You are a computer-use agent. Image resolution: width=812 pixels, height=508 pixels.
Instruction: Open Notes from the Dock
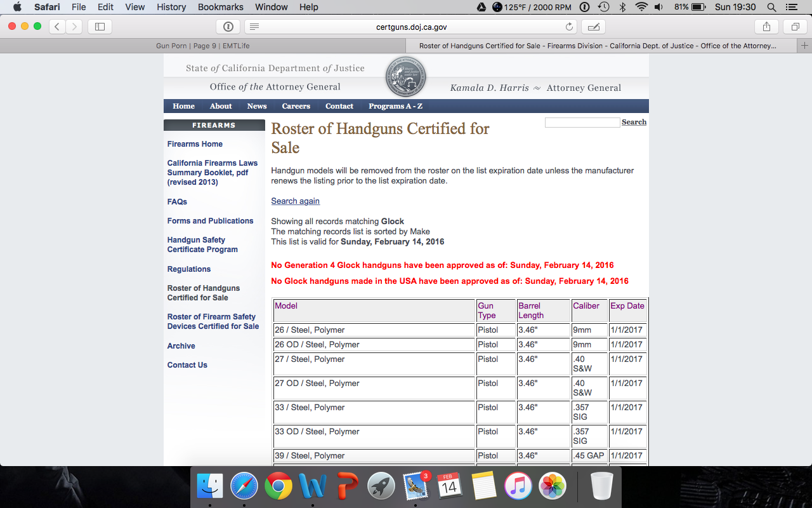coord(483,486)
